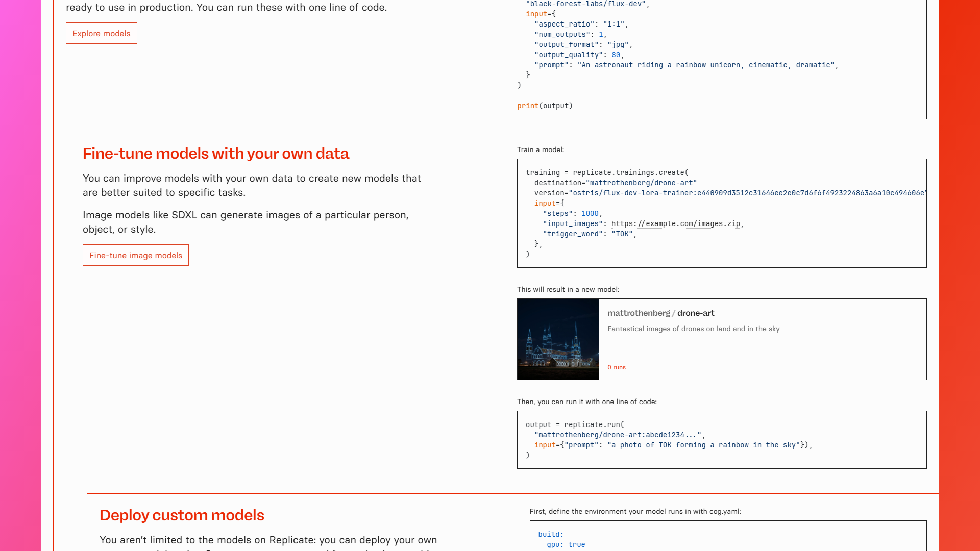View the drone-art model thumbnail image
This screenshot has height=551, width=980.
tap(558, 339)
